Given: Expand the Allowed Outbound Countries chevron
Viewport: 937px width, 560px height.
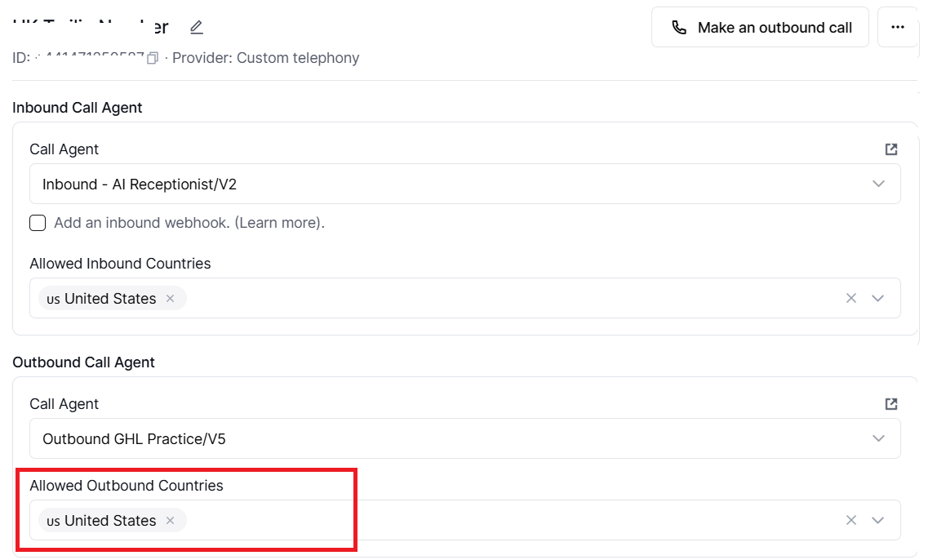Looking at the screenshot, I should 878,521.
